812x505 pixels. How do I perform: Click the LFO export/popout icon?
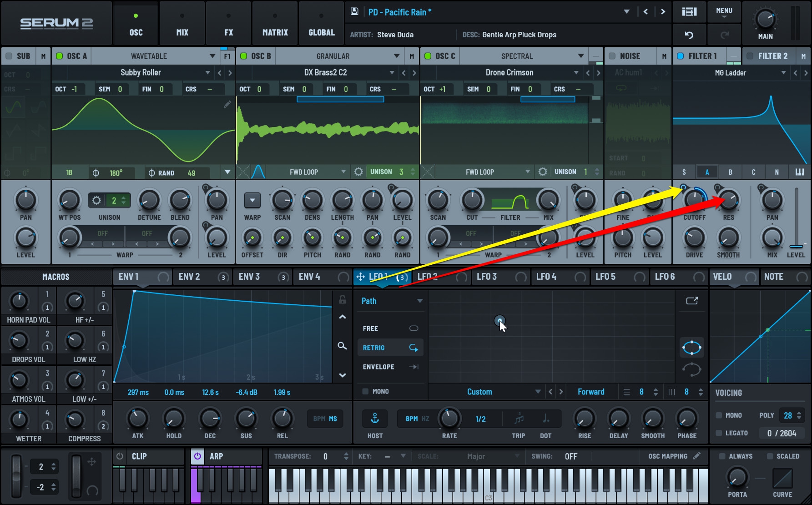(x=692, y=301)
